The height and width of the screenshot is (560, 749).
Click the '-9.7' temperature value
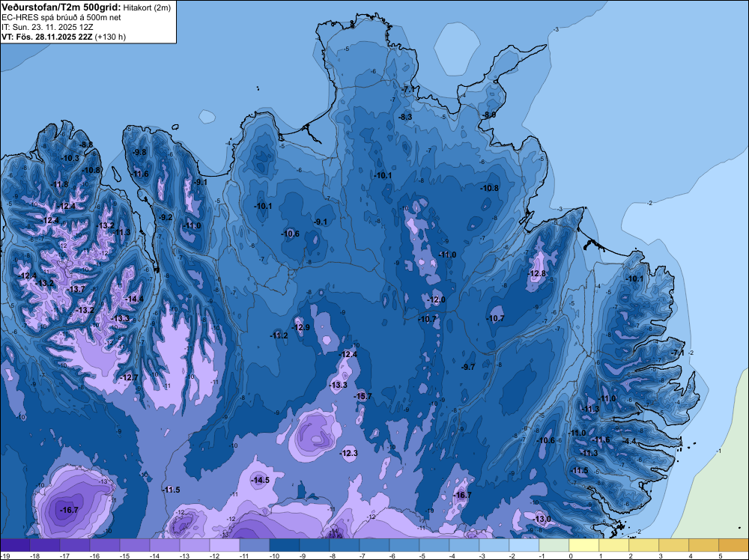(x=468, y=367)
